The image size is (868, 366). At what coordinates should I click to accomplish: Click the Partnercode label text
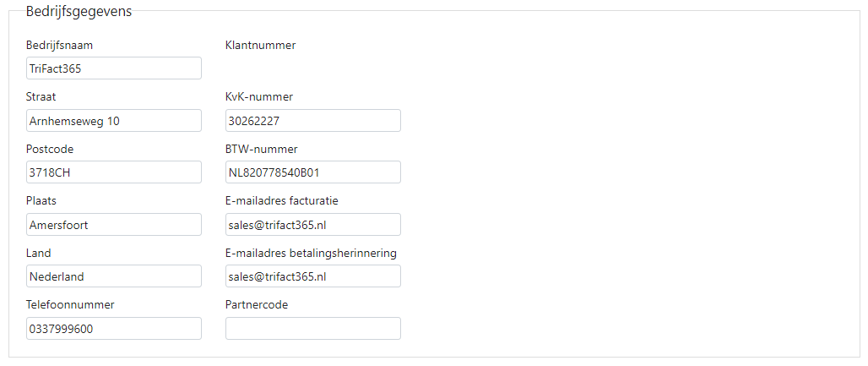point(257,304)
